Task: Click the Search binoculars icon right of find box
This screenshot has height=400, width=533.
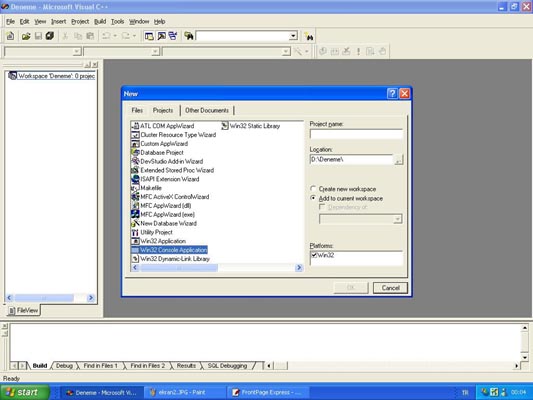Action: [309, 36]
